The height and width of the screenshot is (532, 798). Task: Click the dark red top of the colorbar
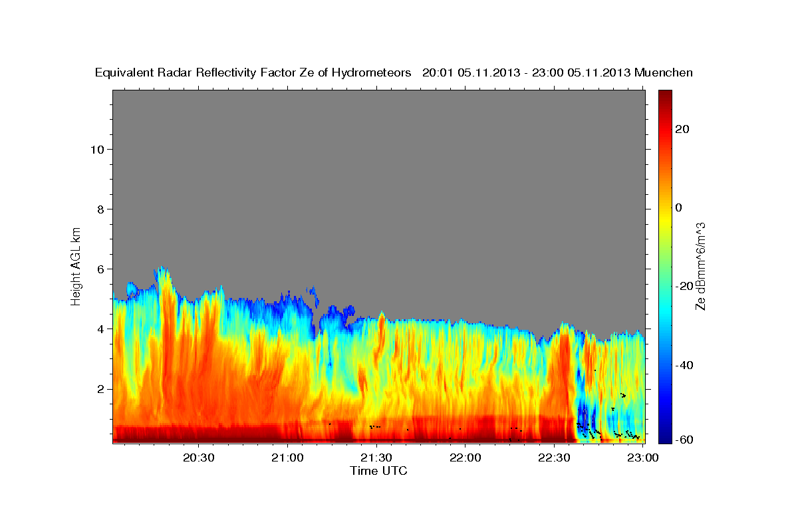coord(664,96)
